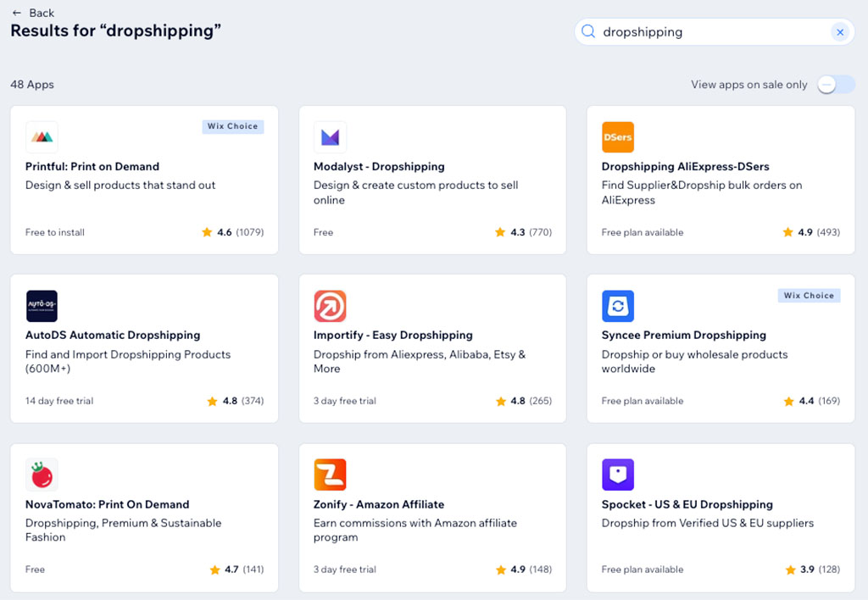This screenshot has width=868, height=600.
Task: Click the Spocket purple app icon
Action: [618, 475]
